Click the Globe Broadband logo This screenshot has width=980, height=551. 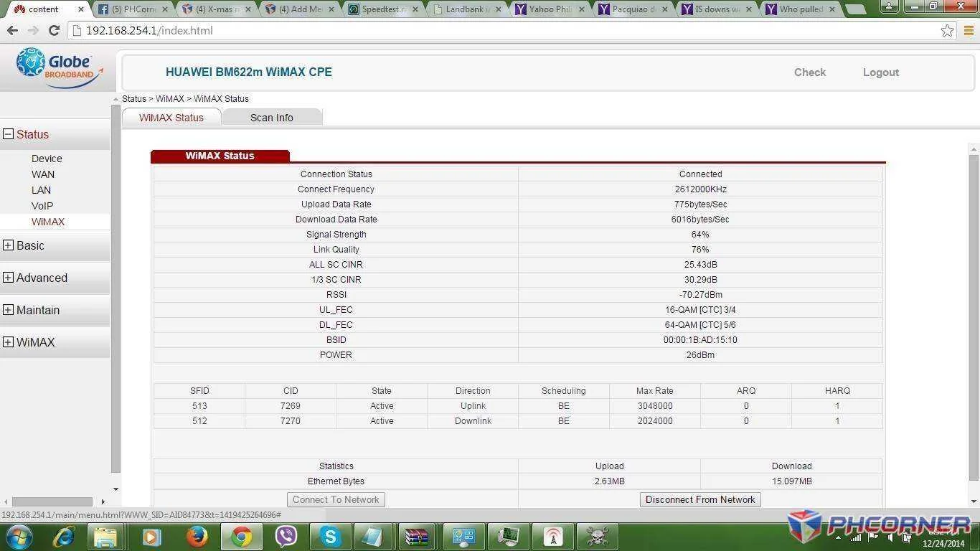point(59,67)
